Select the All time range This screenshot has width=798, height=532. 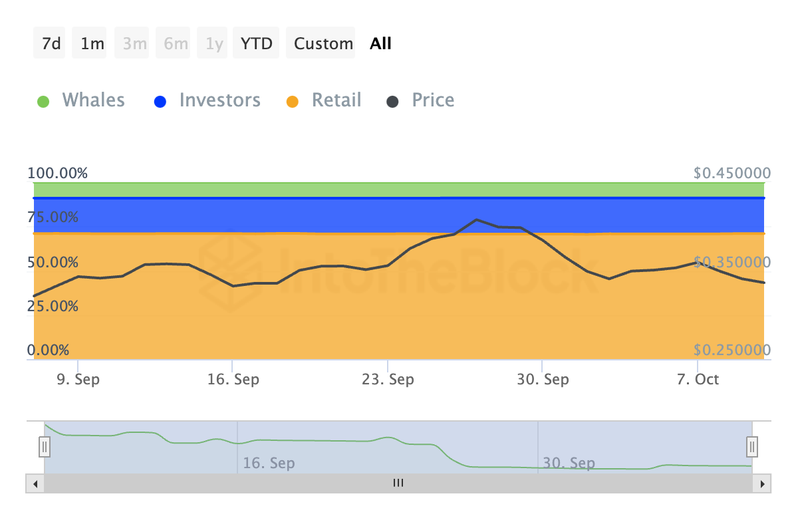pyautogui.click(x=381, y=44)
